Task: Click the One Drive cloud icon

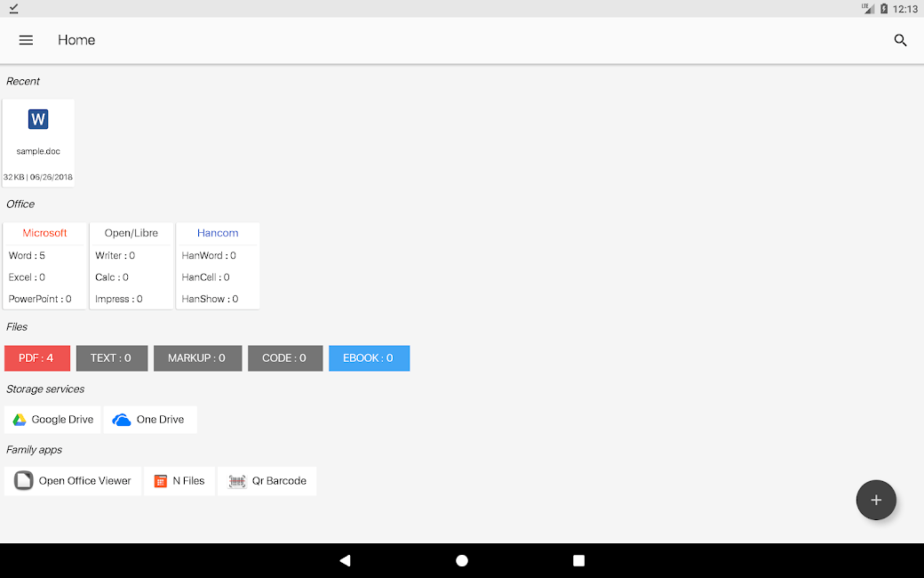Action: (122, 420)
